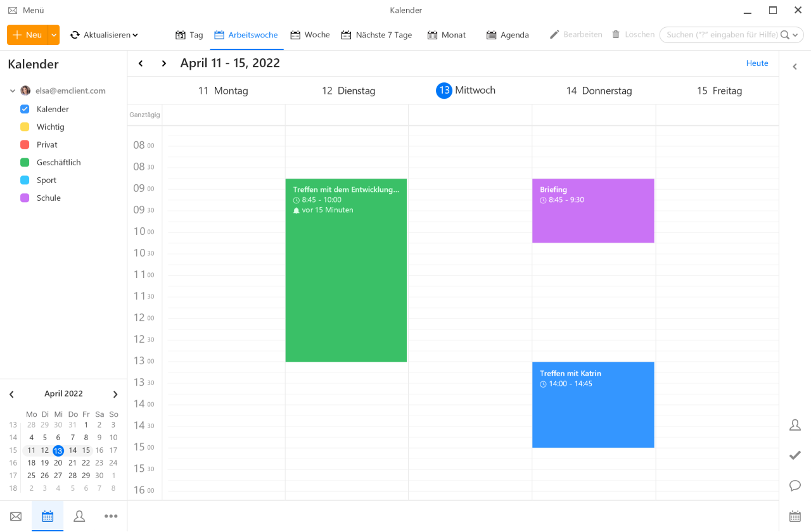Disable the Wichtig calendar checkbox
Image resolution: width=811 pixels, height=532 pixels.
24,127
